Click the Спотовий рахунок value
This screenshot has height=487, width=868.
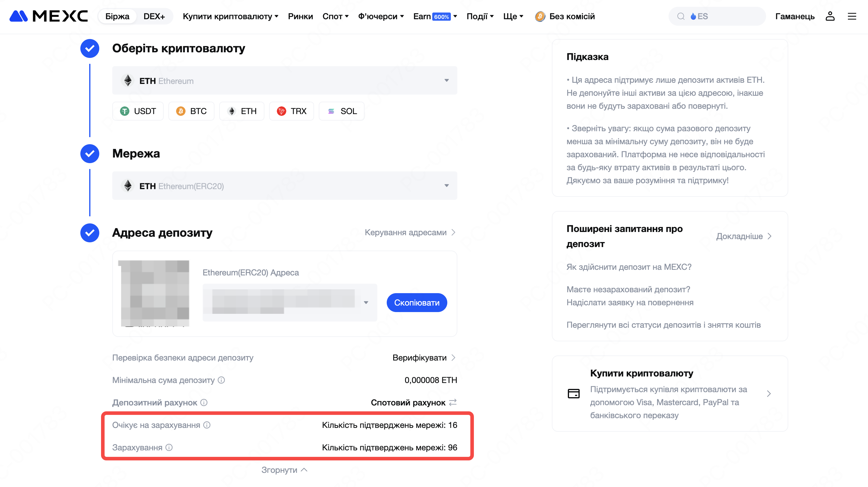point(408,402)
